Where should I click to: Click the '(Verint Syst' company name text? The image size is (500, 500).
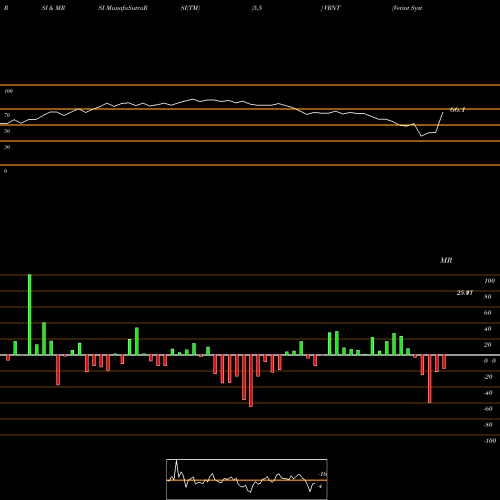407,8
